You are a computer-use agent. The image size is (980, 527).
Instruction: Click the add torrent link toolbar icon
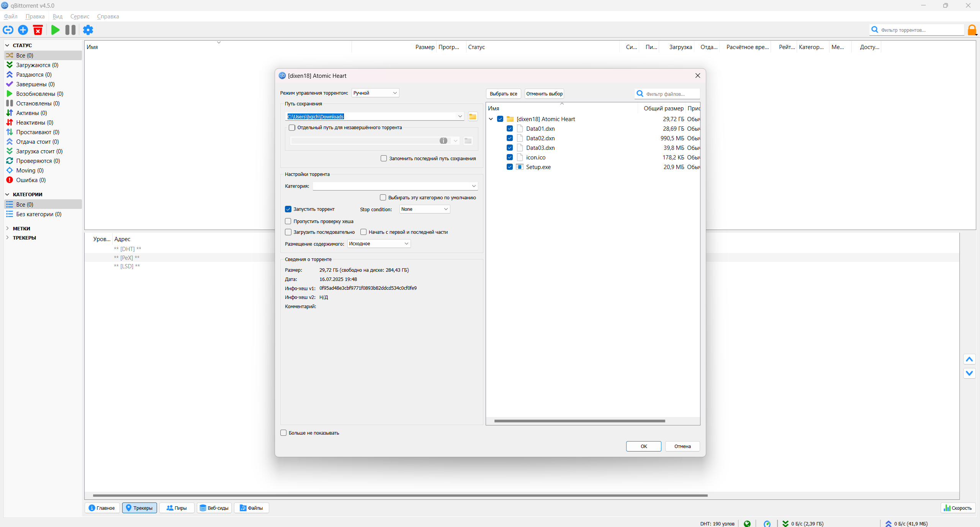pyautogui.click(x=8, y=30)
